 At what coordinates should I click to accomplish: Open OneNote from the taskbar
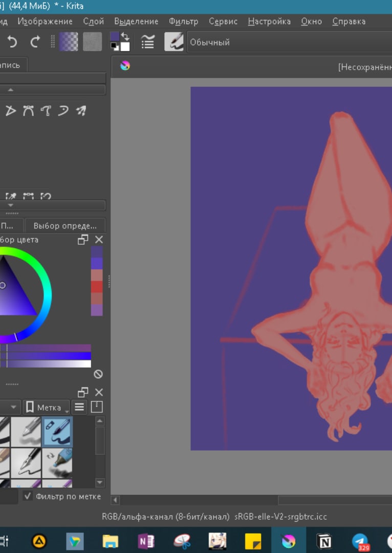pos(146,541)
